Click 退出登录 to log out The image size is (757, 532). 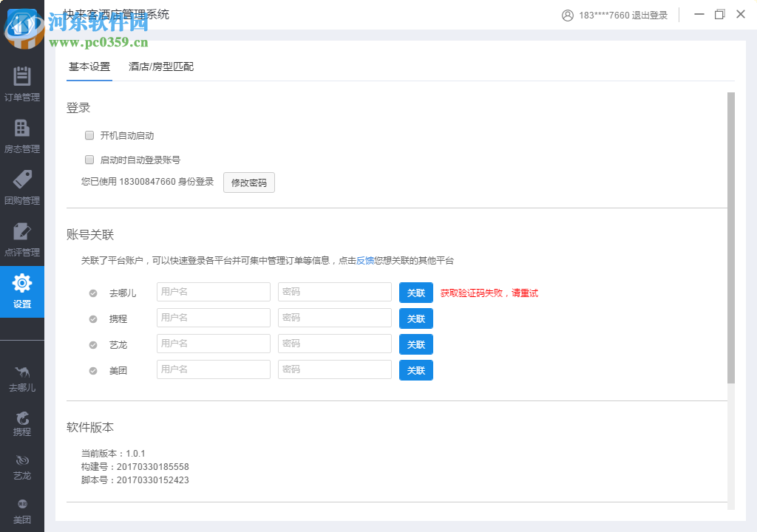(649, 15)
